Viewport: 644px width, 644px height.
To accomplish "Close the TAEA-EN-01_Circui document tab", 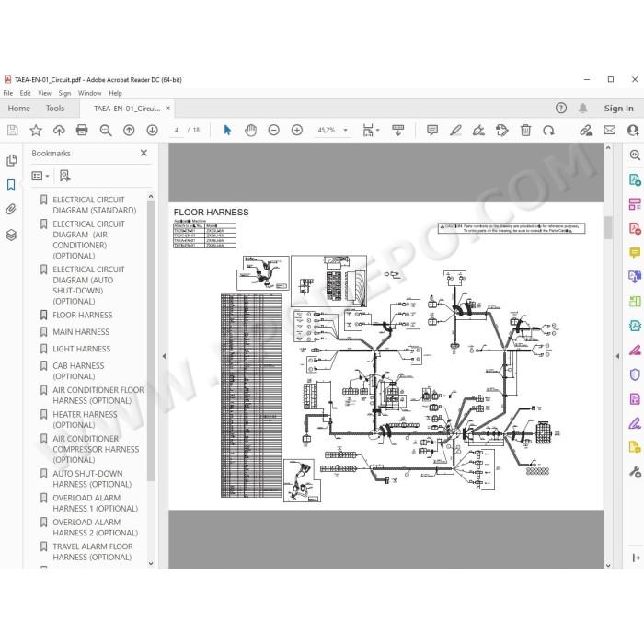I will [167, 109].
